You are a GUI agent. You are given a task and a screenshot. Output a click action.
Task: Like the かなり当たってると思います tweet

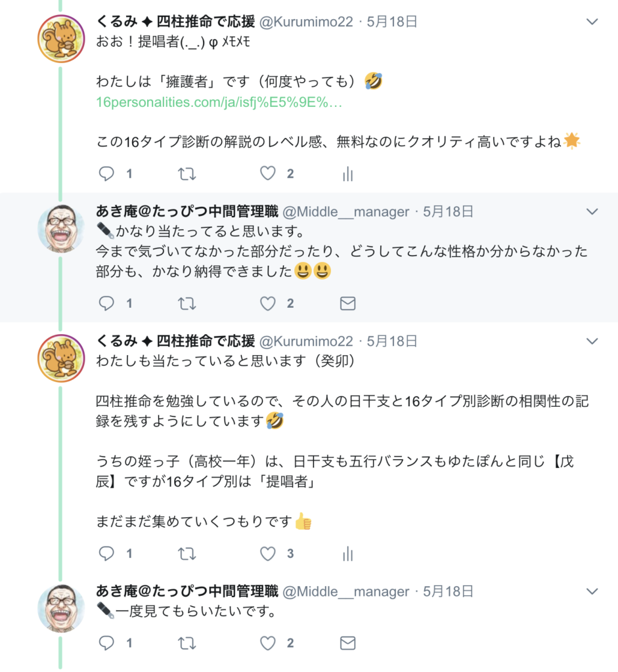coord(267,303)
